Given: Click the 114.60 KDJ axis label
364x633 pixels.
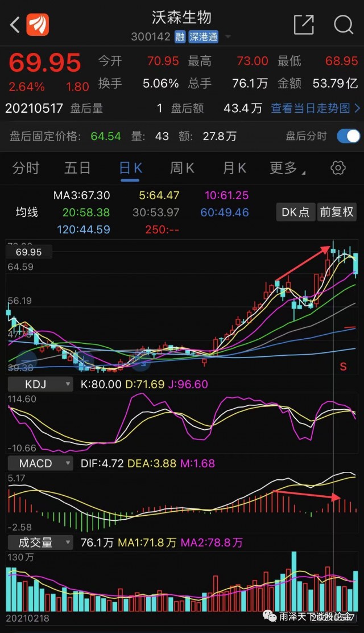Looking at the screenshot, I should [22, 399].
